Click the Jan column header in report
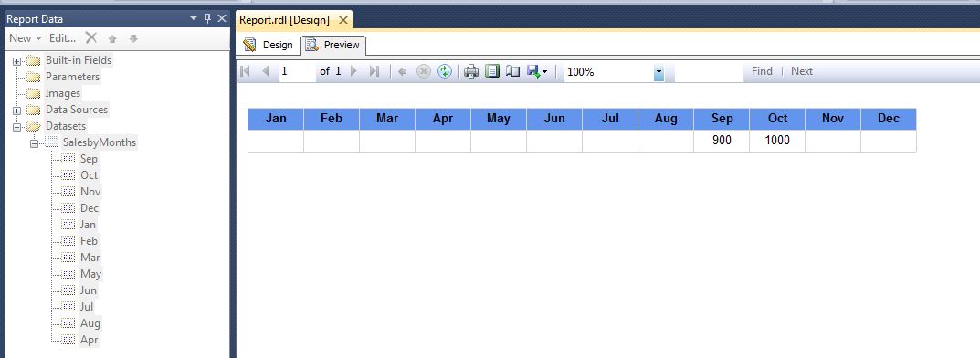This screenshot has width=980, height=358. coord(276,119)
